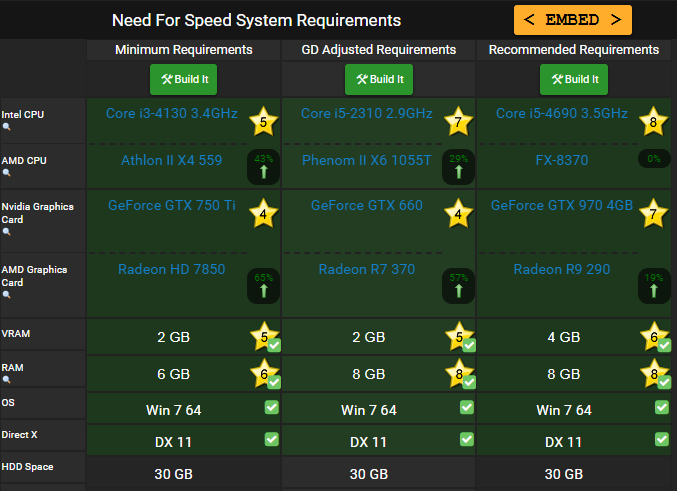Viewport: 677px width, 491px height.
Task: Click the AMD CPU row label
Action: [24, 161]
